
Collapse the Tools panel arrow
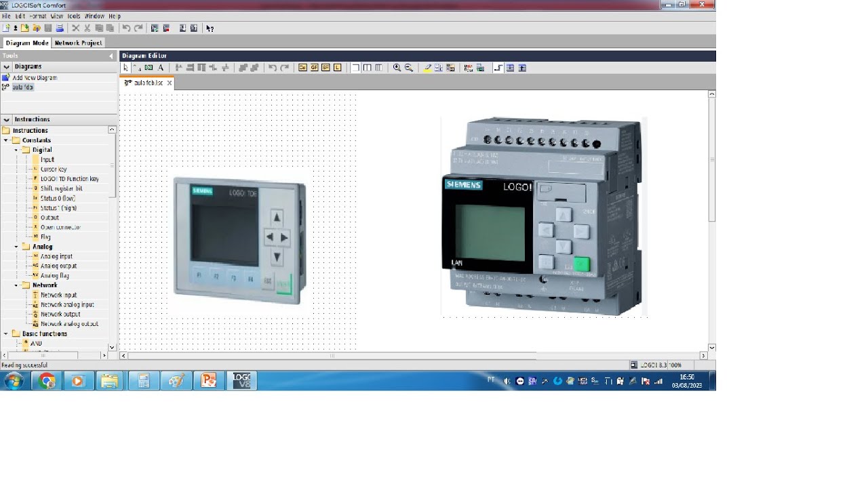coord(111,56)
